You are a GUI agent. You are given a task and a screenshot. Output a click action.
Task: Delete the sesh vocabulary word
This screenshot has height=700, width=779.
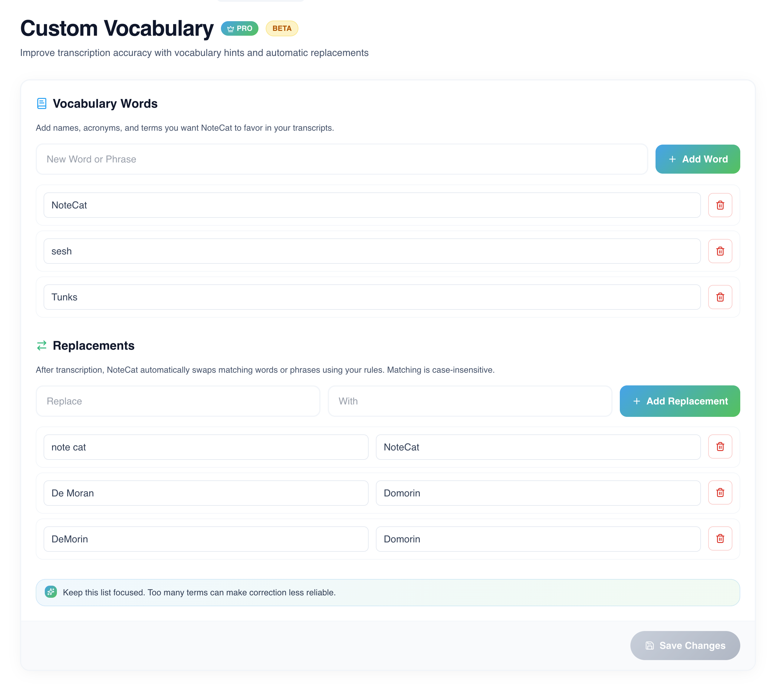pyautogui.click(x=720, y=251)
